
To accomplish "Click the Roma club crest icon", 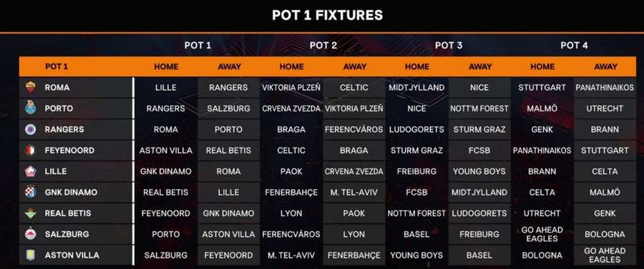I will point(30,87).
